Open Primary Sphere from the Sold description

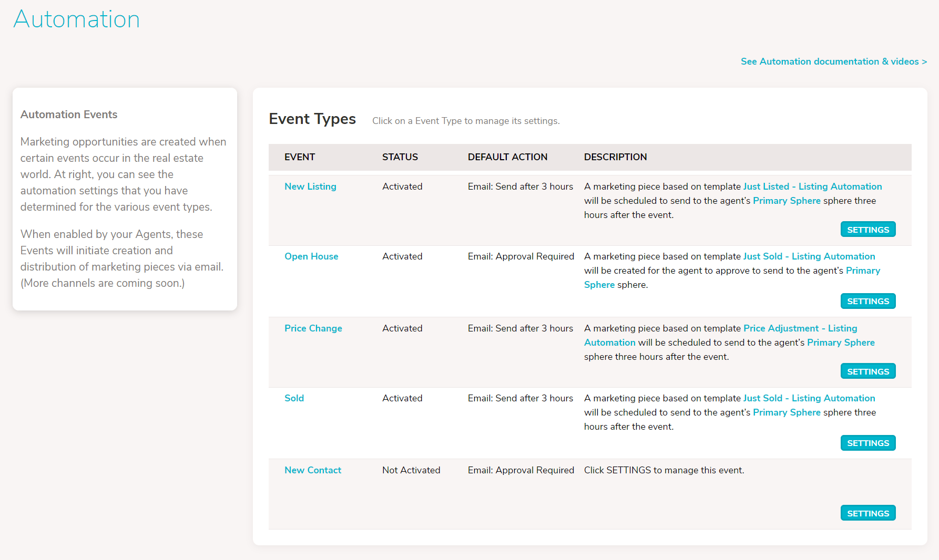click(786, 412)
